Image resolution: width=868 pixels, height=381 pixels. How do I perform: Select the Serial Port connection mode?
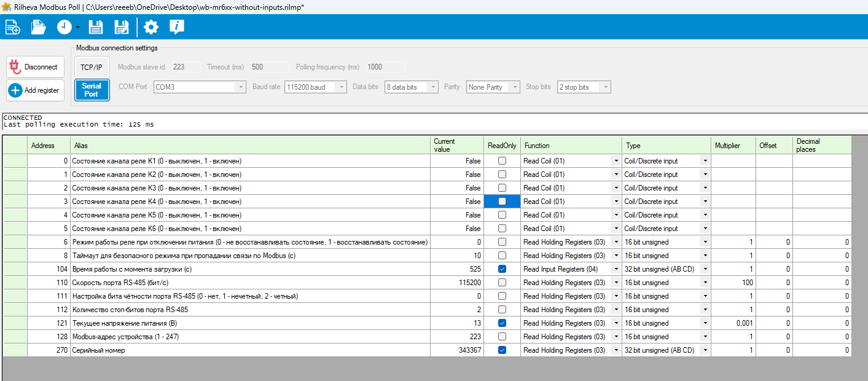tap(92, 90)
